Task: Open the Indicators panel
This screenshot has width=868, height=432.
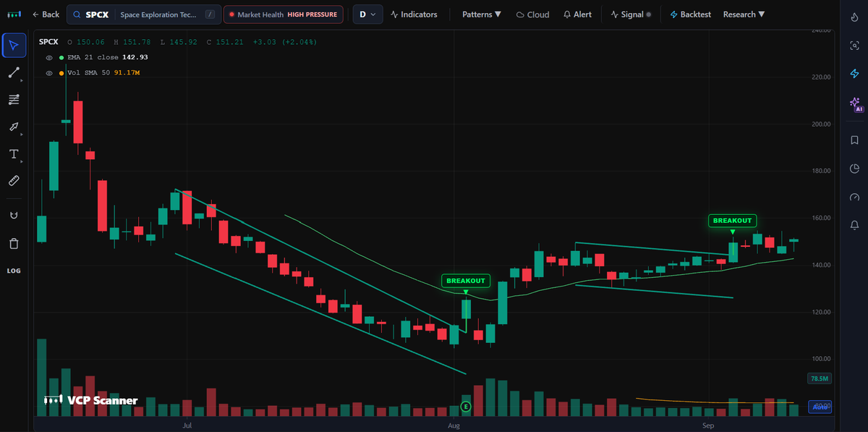Action: coord(413,14)
